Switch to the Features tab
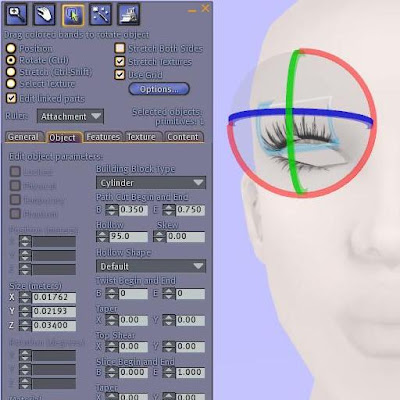 (x=103, y=137)
